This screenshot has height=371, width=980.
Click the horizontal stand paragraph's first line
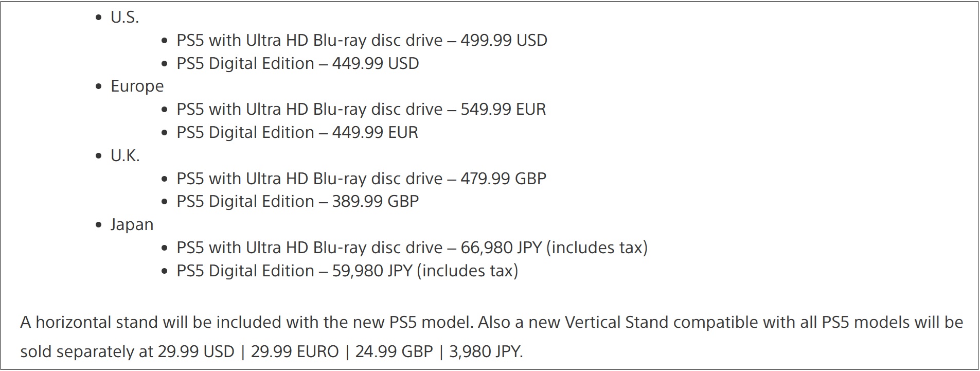coord(491,323)
